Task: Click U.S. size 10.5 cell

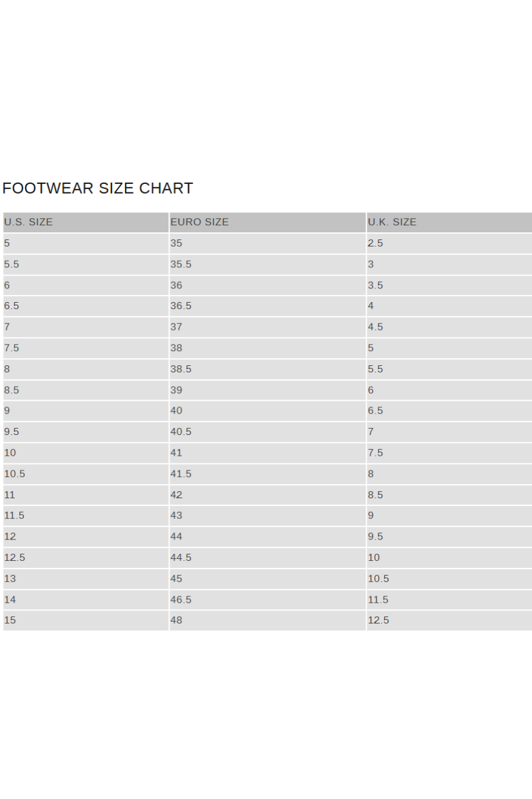Action: [x=15, y=474]
